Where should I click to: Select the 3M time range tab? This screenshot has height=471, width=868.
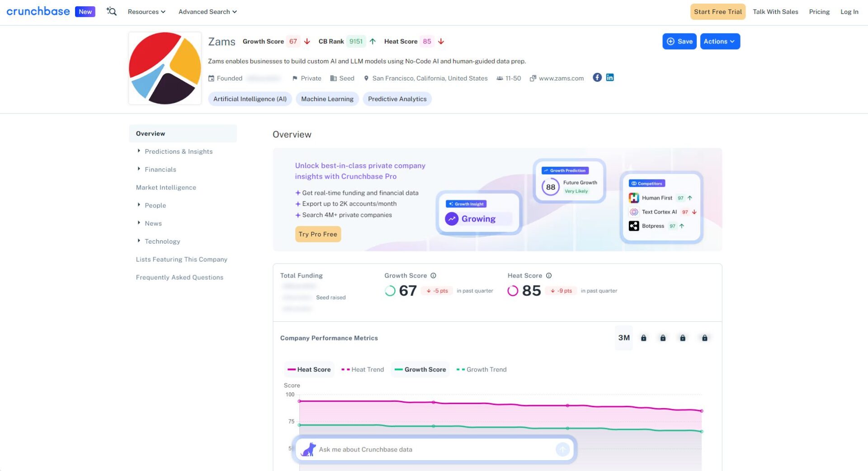click(624, 338)
